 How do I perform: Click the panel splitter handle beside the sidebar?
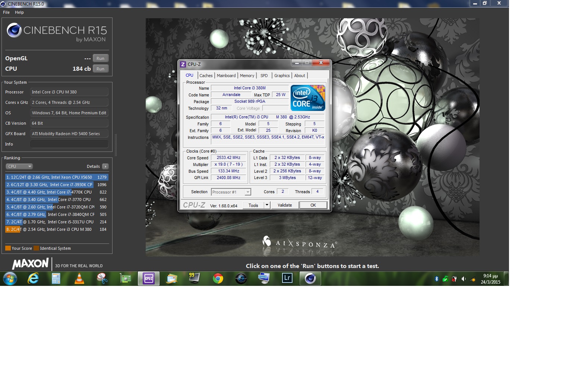116,145
